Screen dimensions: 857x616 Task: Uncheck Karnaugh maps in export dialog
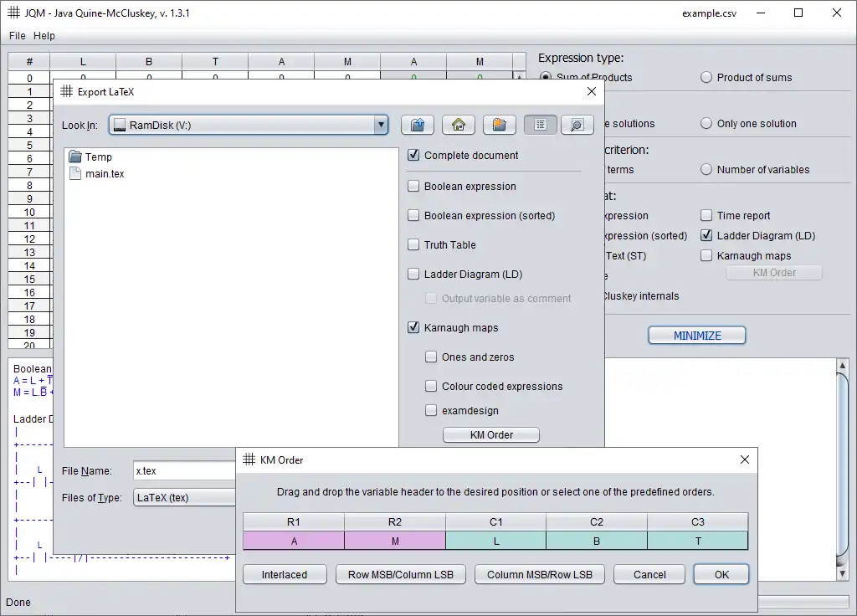coord(413,327)
